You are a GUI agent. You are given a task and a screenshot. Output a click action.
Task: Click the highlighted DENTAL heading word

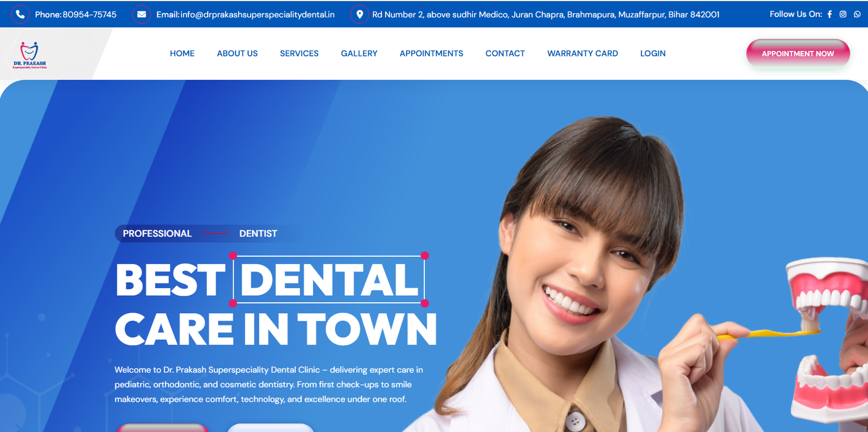329,279
